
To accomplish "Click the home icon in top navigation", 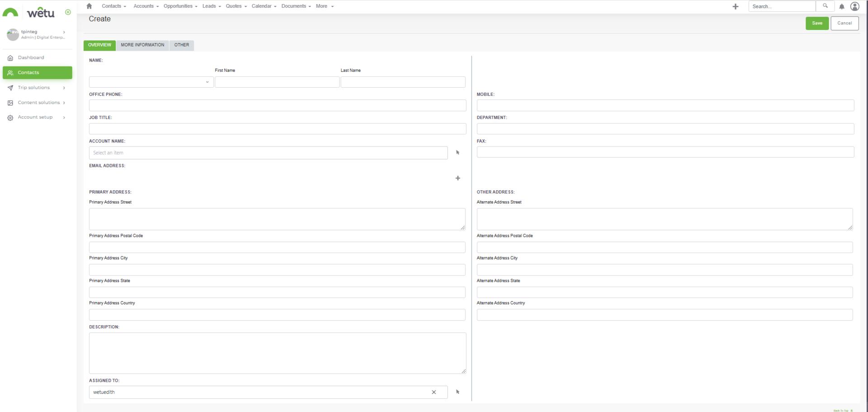I will [x=89, y=6].
